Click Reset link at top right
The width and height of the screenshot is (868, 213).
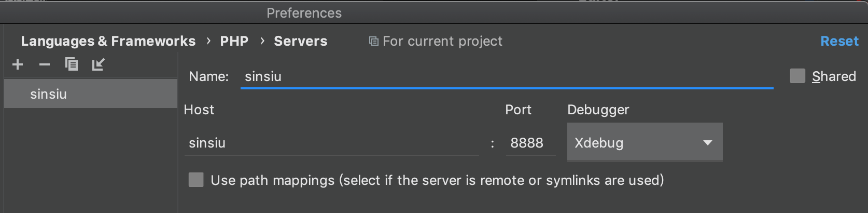point(839,41)
